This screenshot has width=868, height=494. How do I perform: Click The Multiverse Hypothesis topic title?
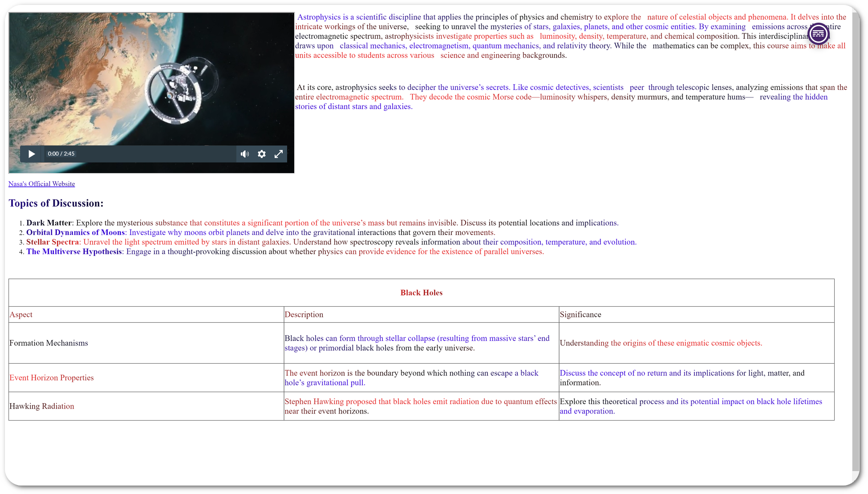(74, 251)
